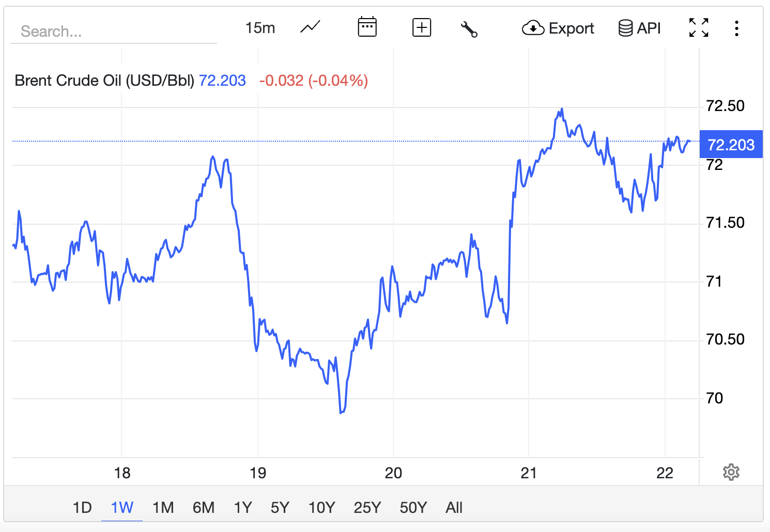The image size is (770, 532).
Task: Select the 25Y time range
Action: tap(367, 507)
